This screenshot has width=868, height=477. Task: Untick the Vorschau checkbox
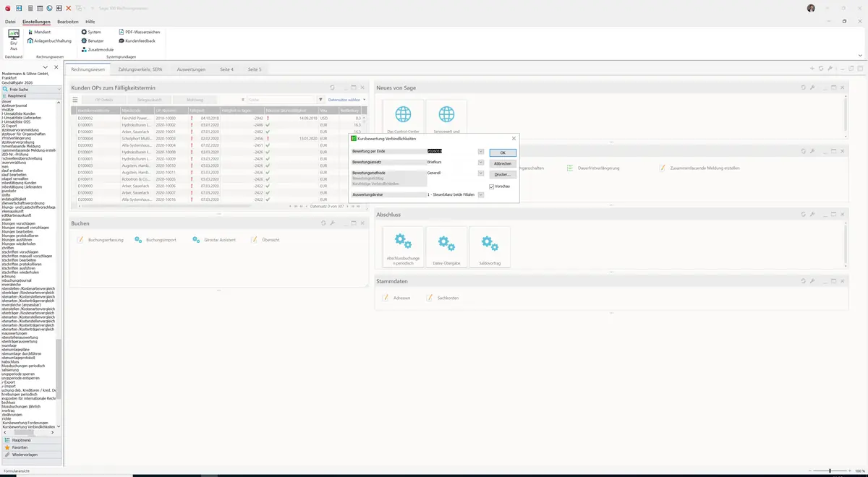(492, 186)
